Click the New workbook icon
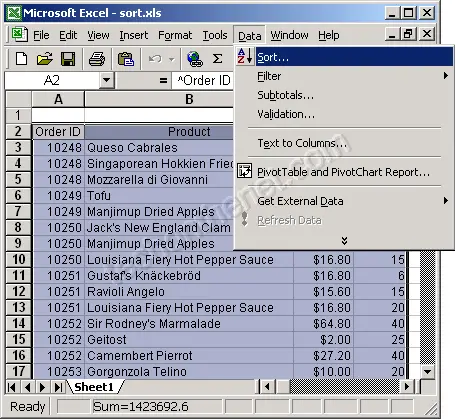Image resolution: width=455 pixels, height=419 pixels. click(22, 59)
